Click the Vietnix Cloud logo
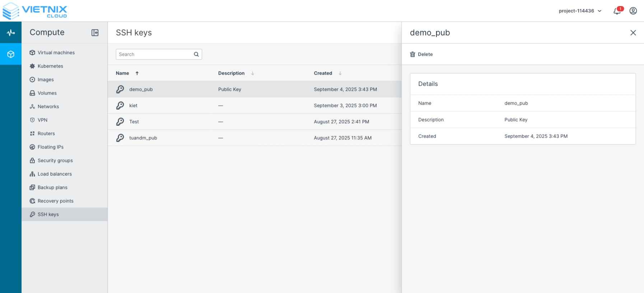Image resolution: width=644 pixels, height=293 pixels. pos(35,11)
